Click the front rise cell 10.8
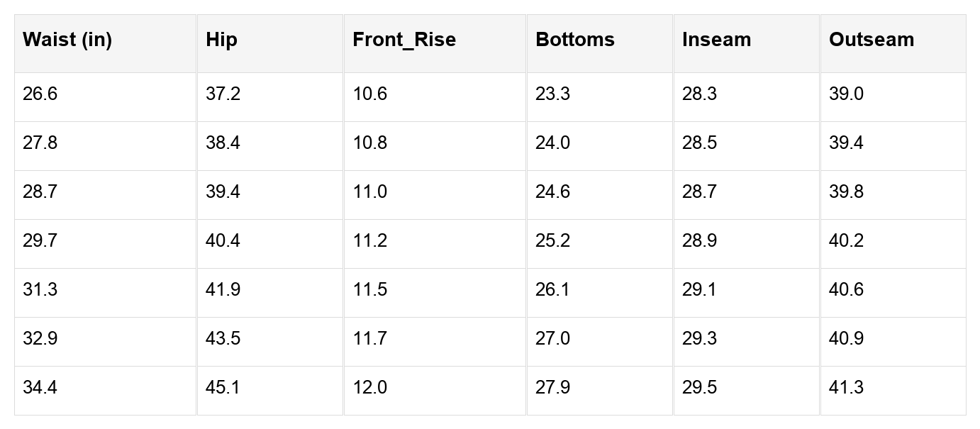The width and height of the screenshot is (980, 429). tap(369, 143)
